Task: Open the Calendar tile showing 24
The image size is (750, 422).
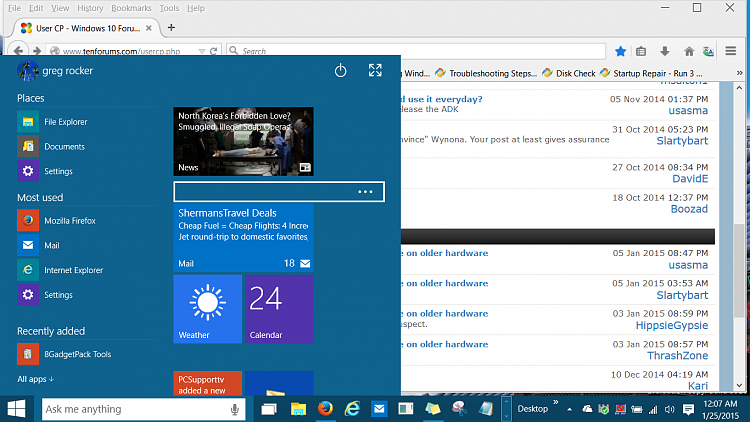Action: click(x=279, y=309)
